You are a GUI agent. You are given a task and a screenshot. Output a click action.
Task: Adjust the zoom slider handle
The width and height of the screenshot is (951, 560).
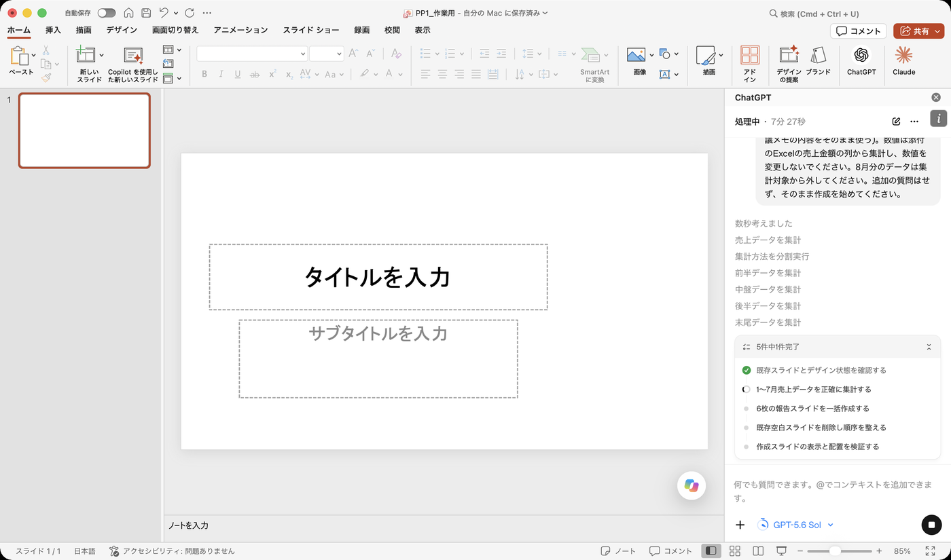point(835,550)
